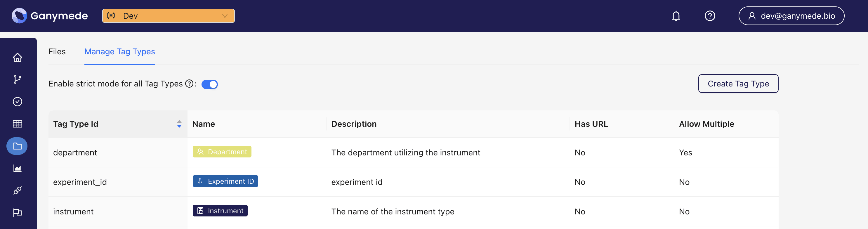This screenshot has width=868, height=229.
Task: Open the checkmark circle sidebar icon
Action: [18, 102]
